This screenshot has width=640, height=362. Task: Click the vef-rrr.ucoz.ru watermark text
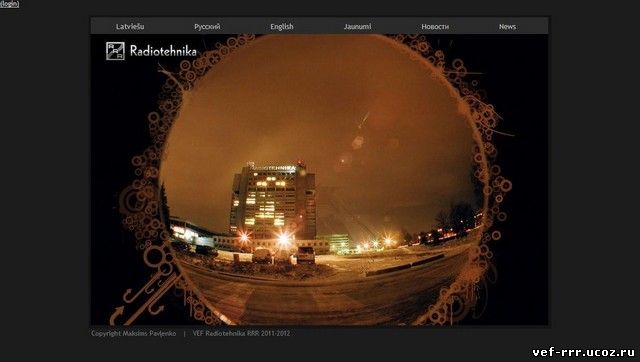[x=584, y=352]
